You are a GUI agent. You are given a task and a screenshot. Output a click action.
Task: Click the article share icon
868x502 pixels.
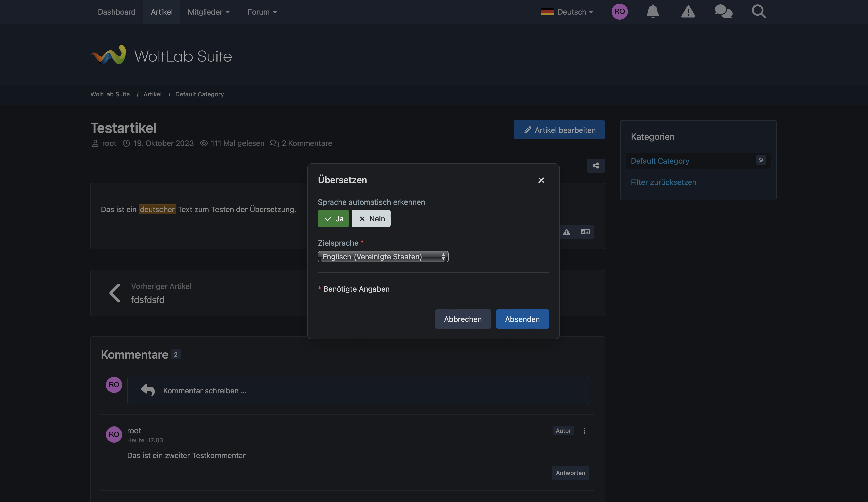(595, 166)
